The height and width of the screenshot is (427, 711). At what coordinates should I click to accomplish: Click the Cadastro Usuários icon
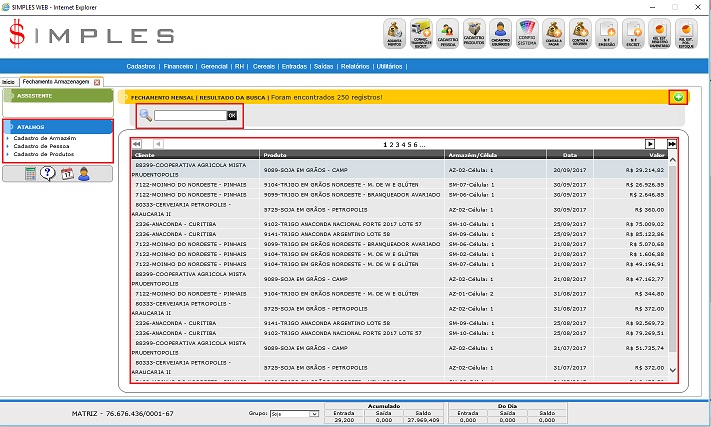click(502, 32)
